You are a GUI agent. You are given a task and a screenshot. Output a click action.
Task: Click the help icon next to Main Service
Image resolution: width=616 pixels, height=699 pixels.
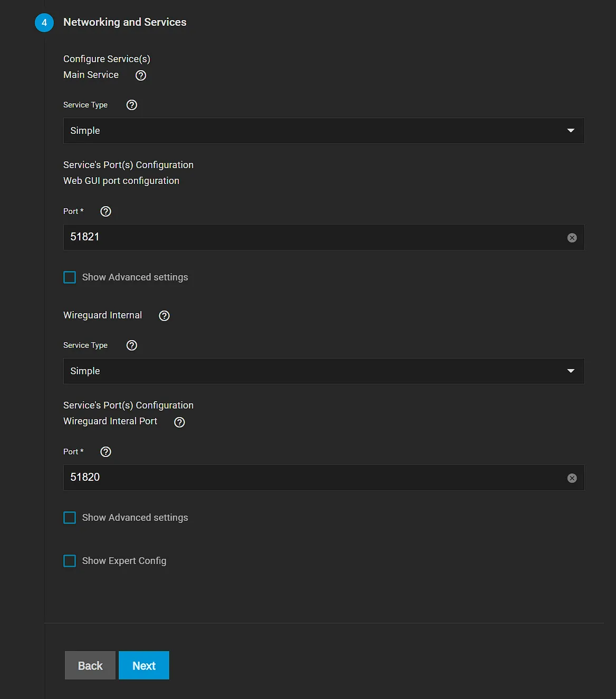[141, 75]
